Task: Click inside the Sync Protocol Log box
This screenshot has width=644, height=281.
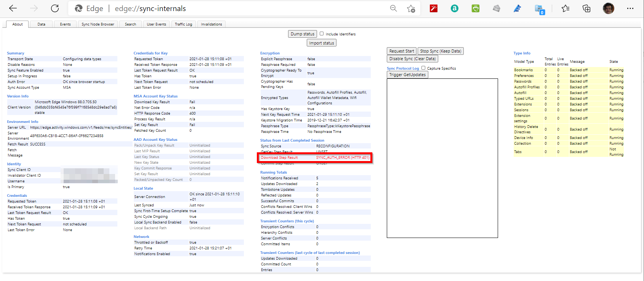Action: [x=442, y=158]
